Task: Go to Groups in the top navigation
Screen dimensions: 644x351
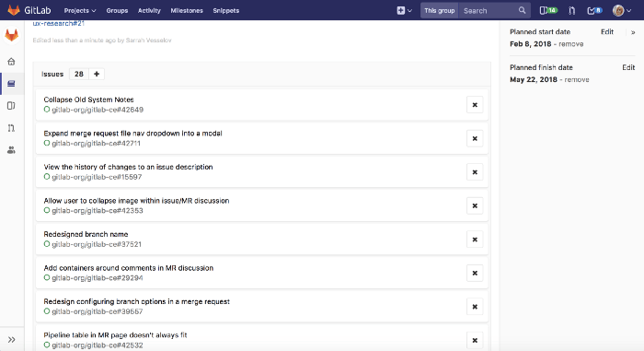Action: [117, 11]
